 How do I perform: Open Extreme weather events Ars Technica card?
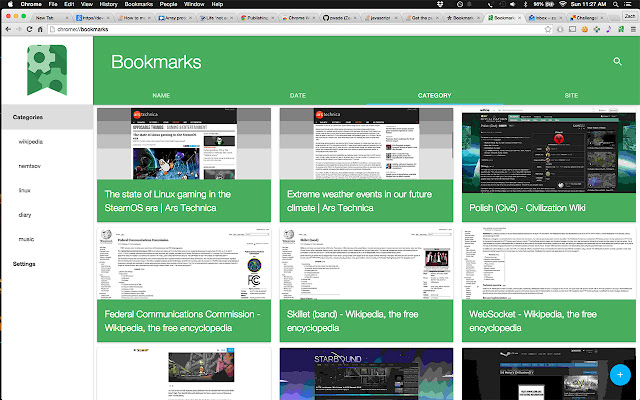tap(366, 165)
